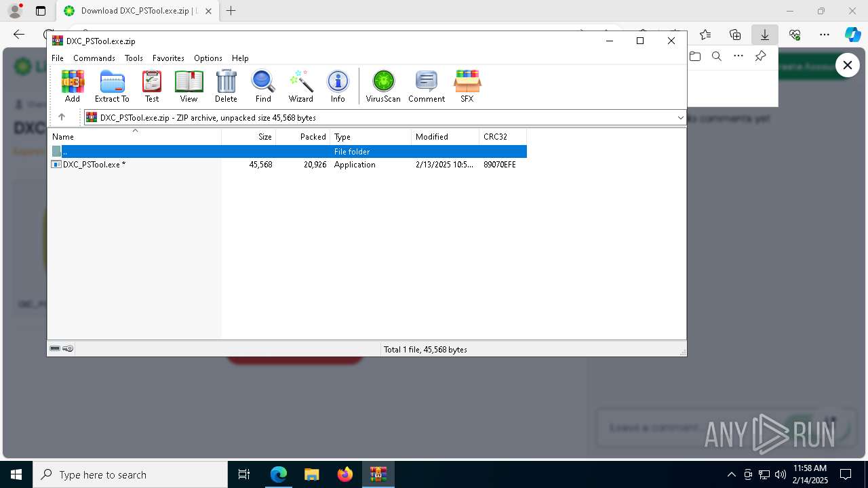This screenshot has height=488, width=868.
Task: Launch the Wizard wand icon
Action: (300, 86)
